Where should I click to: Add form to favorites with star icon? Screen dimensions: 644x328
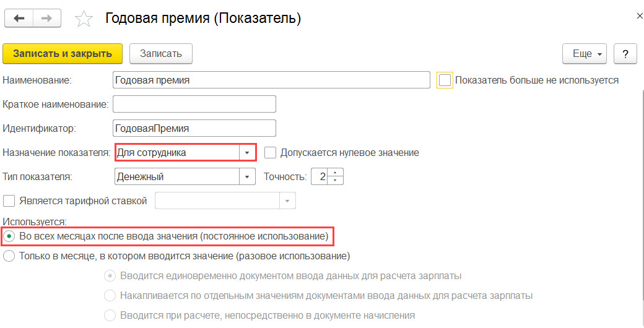(84, 19)
